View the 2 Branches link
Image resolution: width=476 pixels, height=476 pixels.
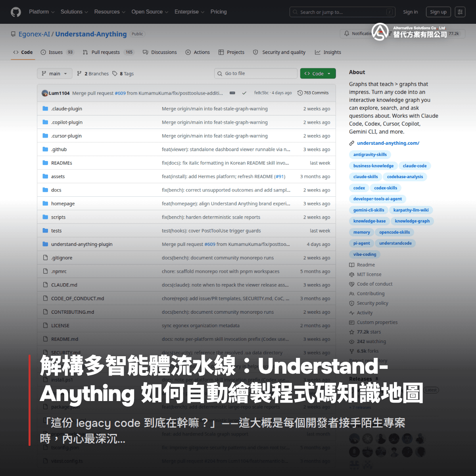click(93, 74)
